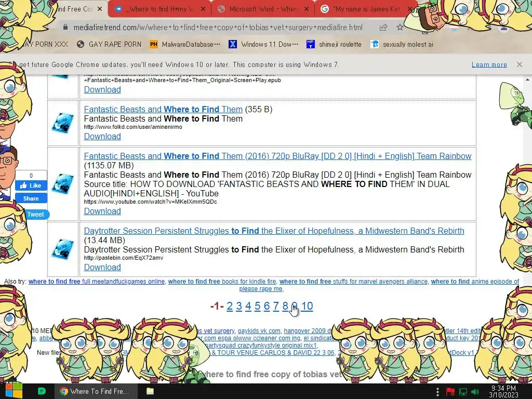Click the padlock site info icon

(x=65, y=27)
